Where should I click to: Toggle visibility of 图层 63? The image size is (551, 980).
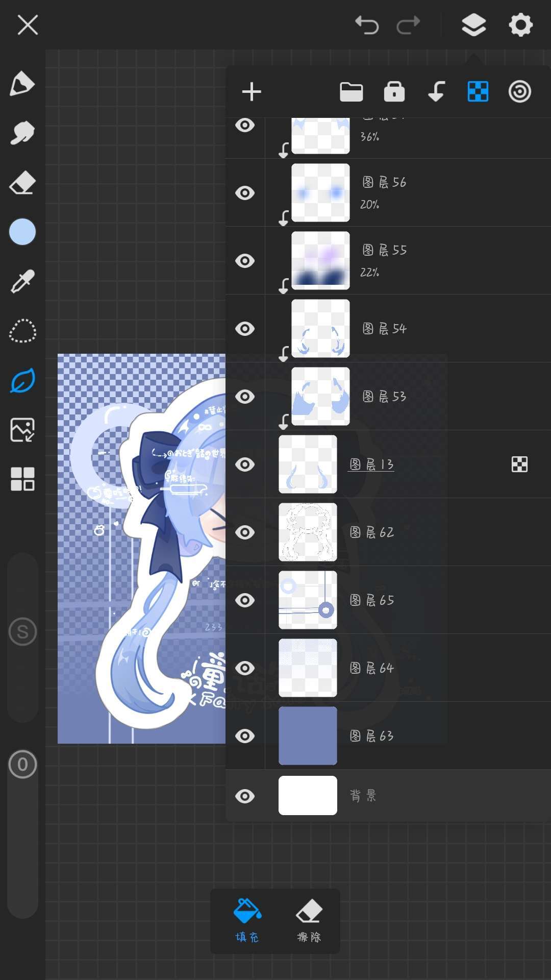pyautogui.click(x=245, y=736)
